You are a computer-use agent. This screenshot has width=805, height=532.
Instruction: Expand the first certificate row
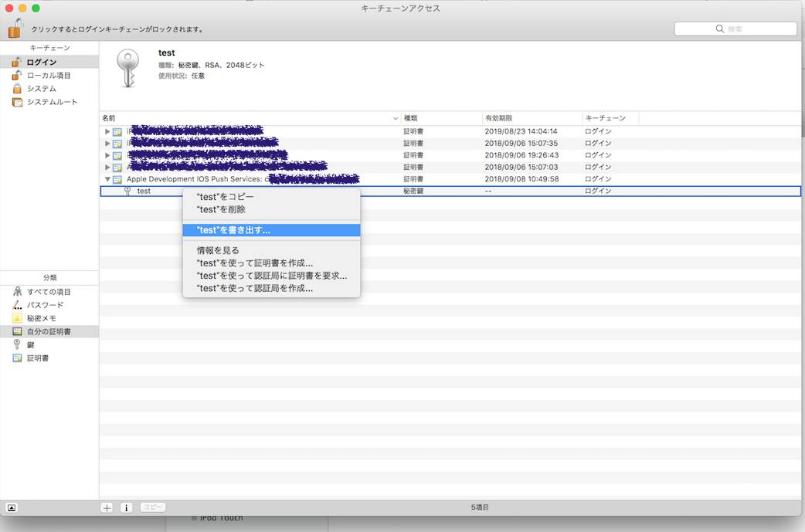(108, 131)
